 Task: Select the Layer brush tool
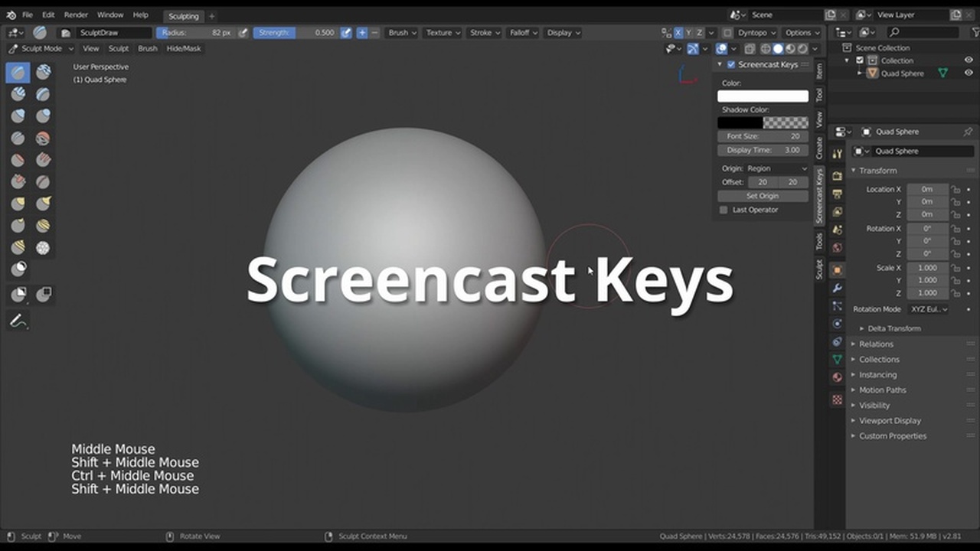[43, 94]
